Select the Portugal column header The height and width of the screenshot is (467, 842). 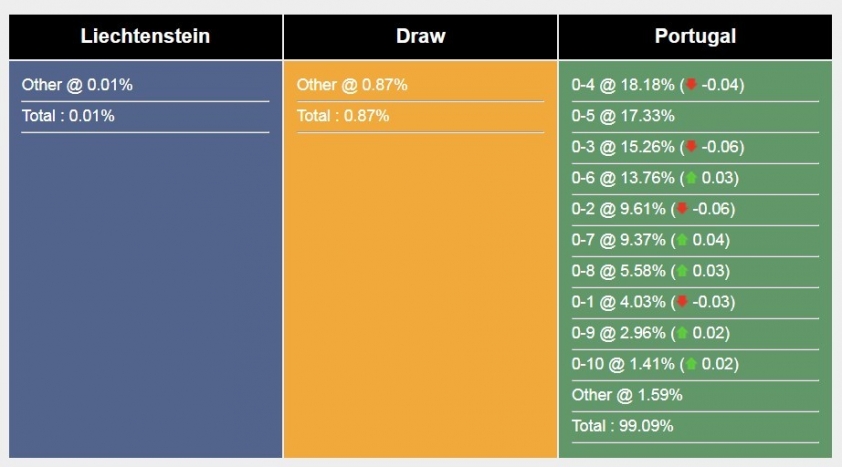coord(695,37)
